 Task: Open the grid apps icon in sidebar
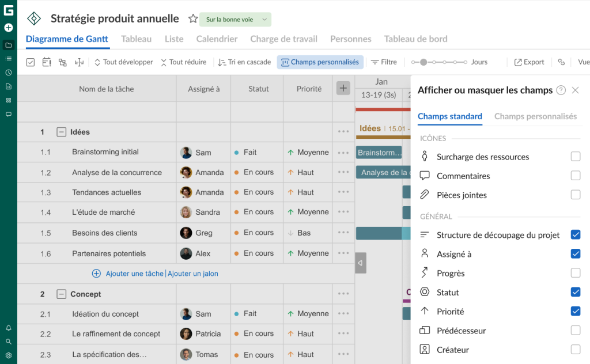tap(8, 100)
